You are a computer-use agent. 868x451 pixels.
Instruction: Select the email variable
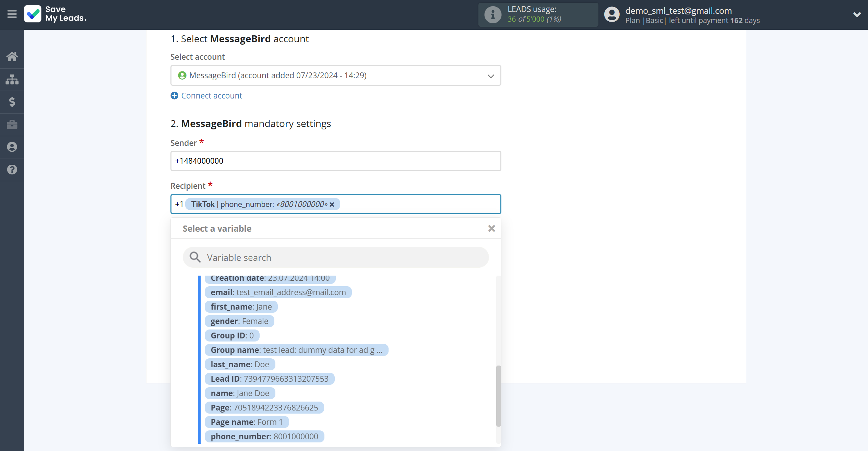(278, 292)
